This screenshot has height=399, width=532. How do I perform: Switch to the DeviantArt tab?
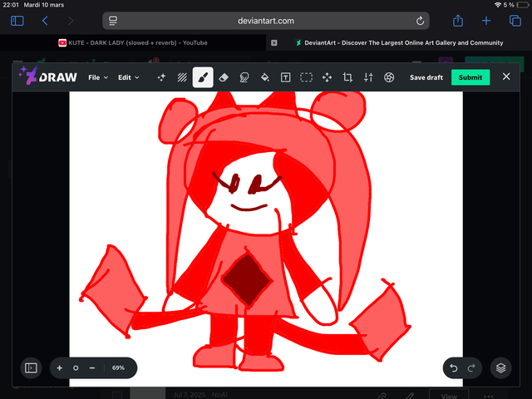(x=397, y=42)
